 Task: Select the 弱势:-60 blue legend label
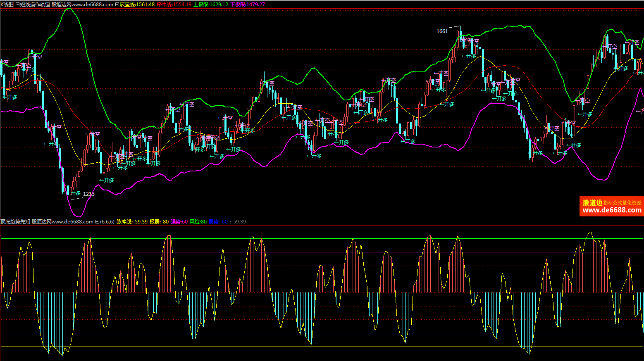pos(218,222)
